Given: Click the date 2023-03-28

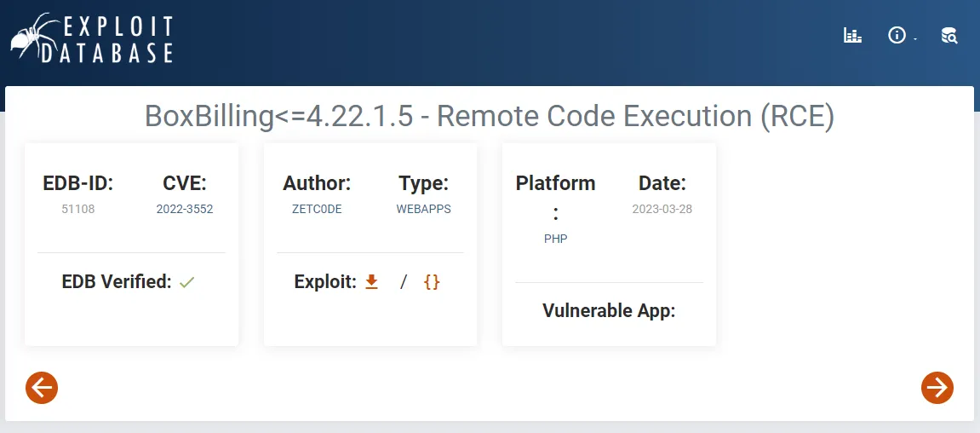Looking at the screenshot, I should [662, 209].
